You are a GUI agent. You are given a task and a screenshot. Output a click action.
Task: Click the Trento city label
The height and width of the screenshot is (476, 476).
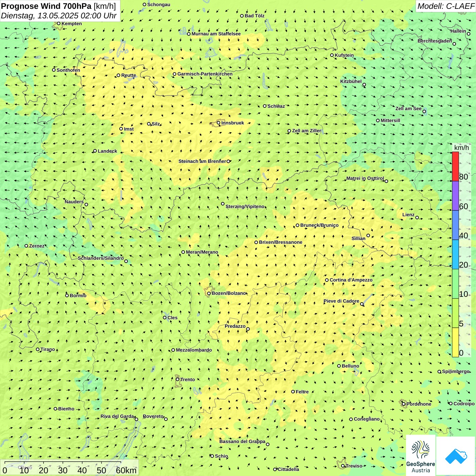point(188,379)
